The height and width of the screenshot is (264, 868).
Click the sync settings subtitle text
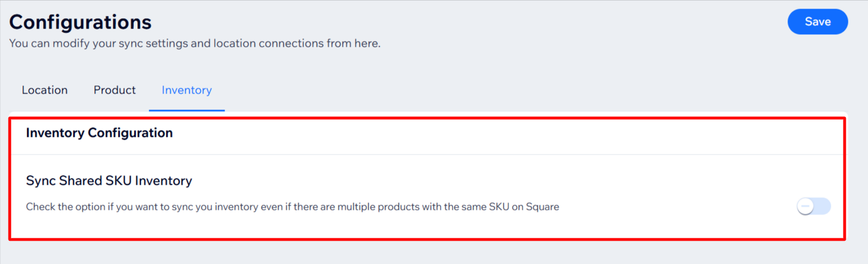pyautogui.click(x=194, y=43)
